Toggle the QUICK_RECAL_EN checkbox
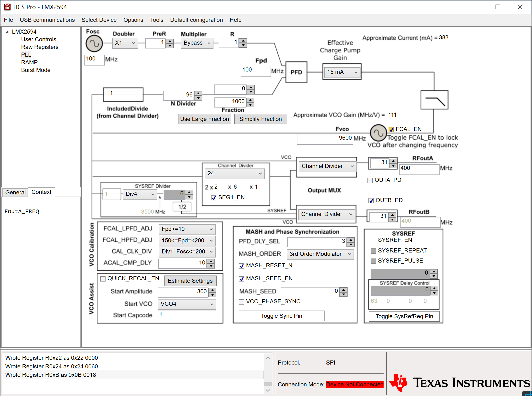532x396 pixels. click(x=103, y=279)
